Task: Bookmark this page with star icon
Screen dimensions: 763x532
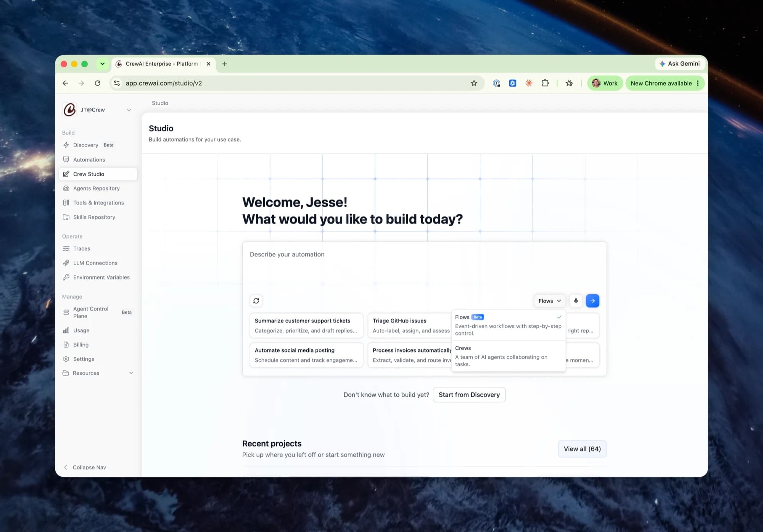Action: [x=474, y=83]
